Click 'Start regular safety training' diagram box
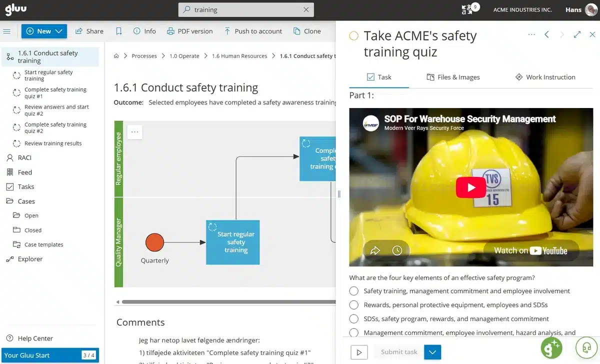 [233, 242]
